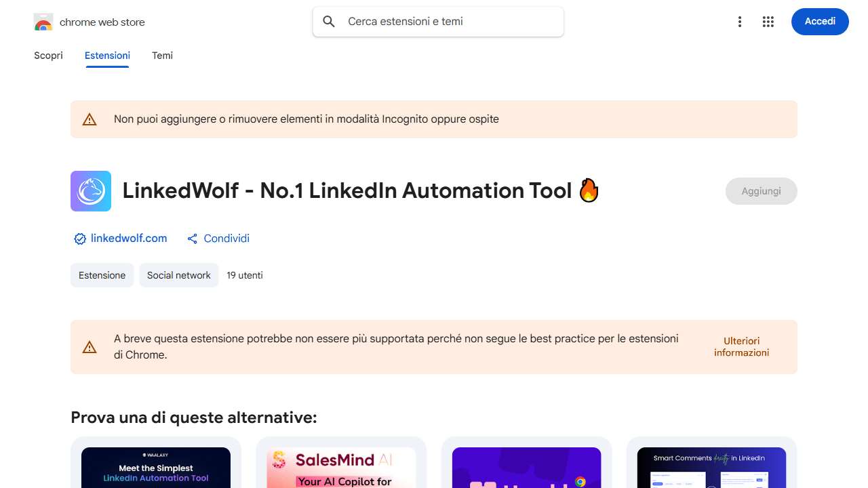This screenshot has width=868, height=488.
Task: Click the search magnifier icon
Action: click(x=328, y=21)
